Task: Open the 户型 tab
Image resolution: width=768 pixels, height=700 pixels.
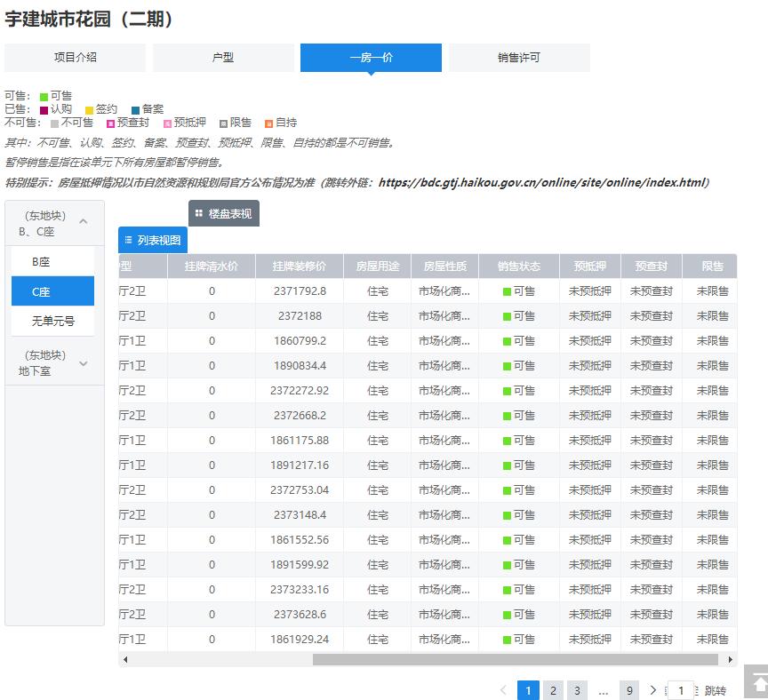Action: 223,58
